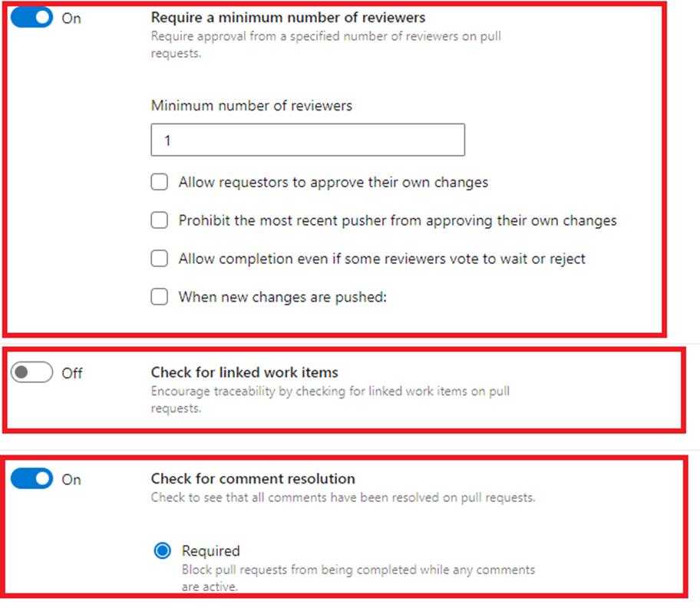
Task: Click the Require a minimum number of reviewers heading
Action: click(x=288, y=17)
